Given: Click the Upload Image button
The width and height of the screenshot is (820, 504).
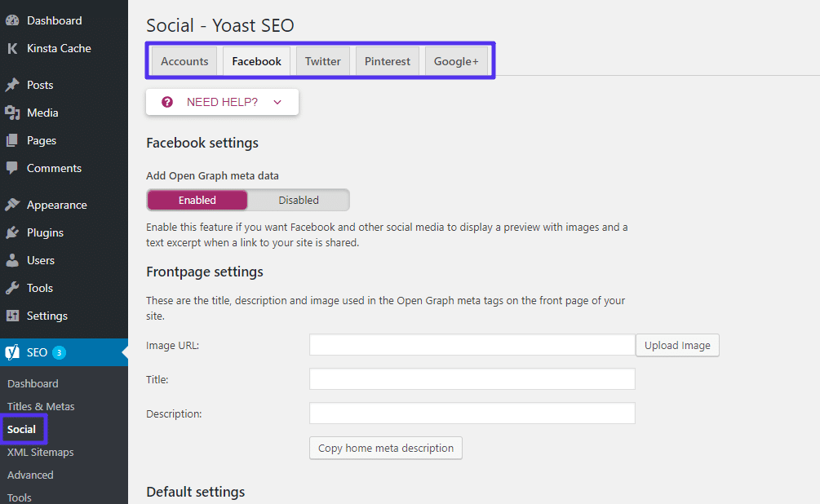Looking at the screenshot, I should (677, 345).
